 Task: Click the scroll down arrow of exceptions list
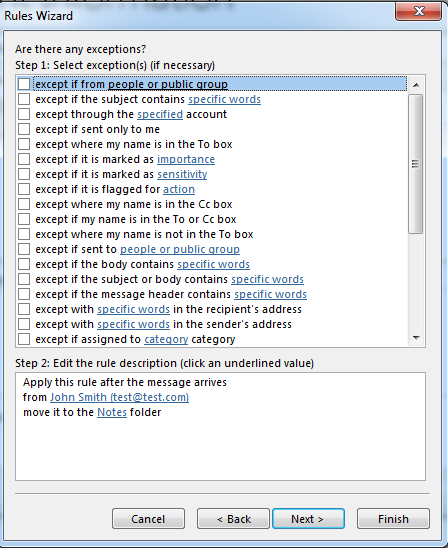(x=416, y=338)
